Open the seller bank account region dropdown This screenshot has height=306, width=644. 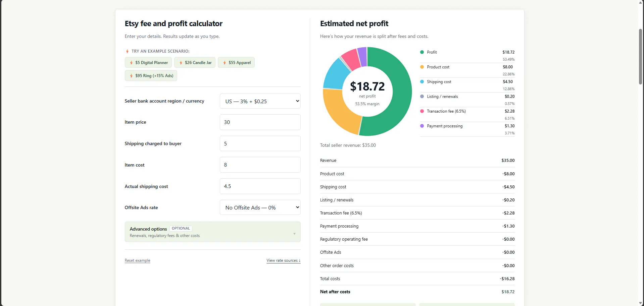click(x=260, y=101)
